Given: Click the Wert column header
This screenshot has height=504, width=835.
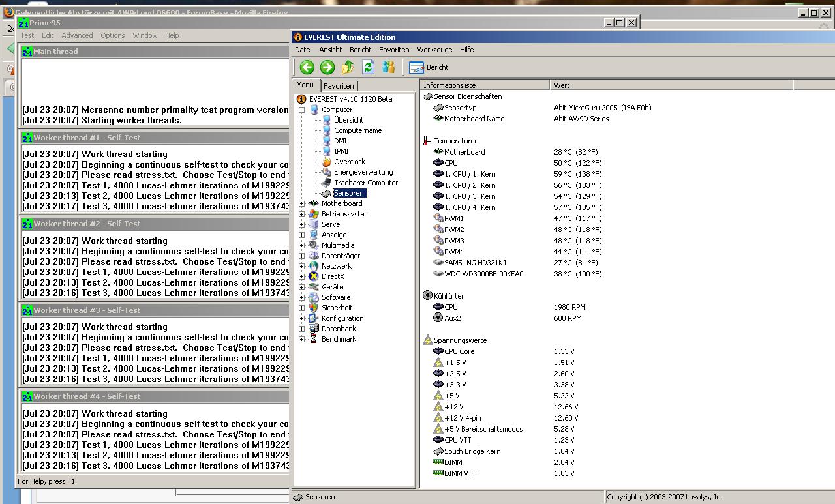Looking at the screenshot, I should point(672,85).
